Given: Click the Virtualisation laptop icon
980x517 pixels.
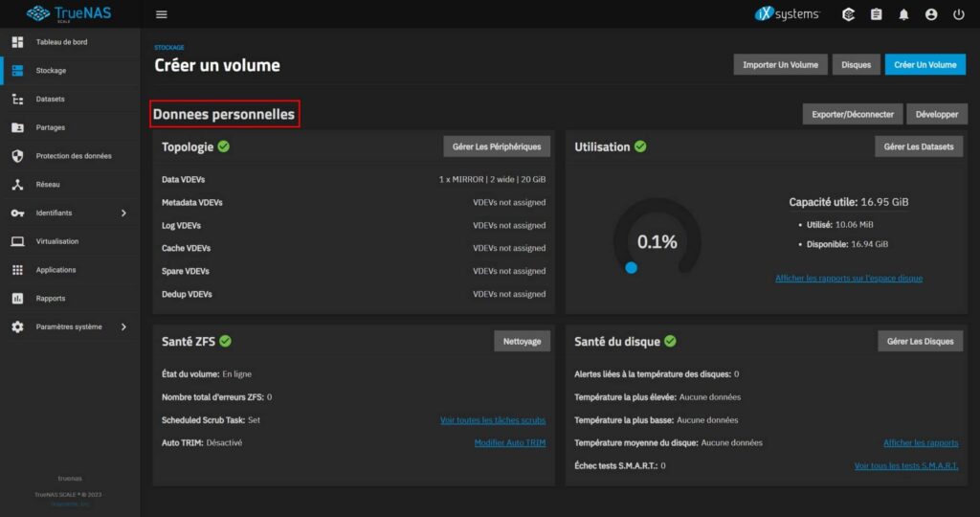Looking at the screenshot, I should (x=17, y=241).
